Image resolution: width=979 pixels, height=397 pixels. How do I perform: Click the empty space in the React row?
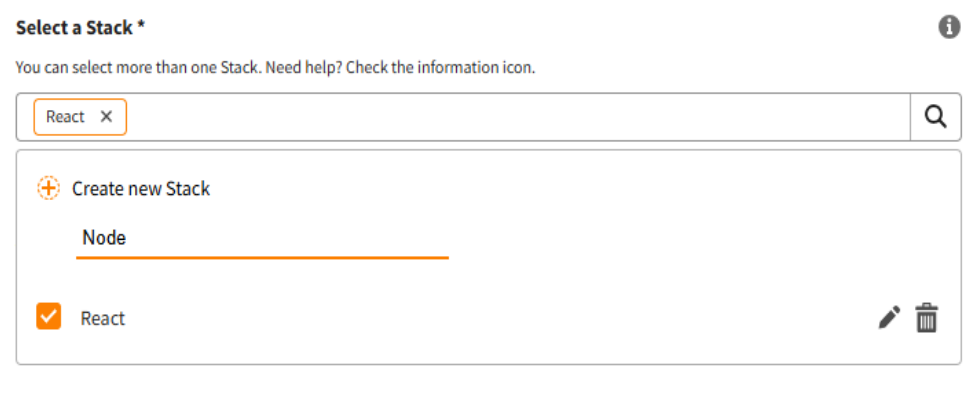pyautogui.click(x=499, y=318)
